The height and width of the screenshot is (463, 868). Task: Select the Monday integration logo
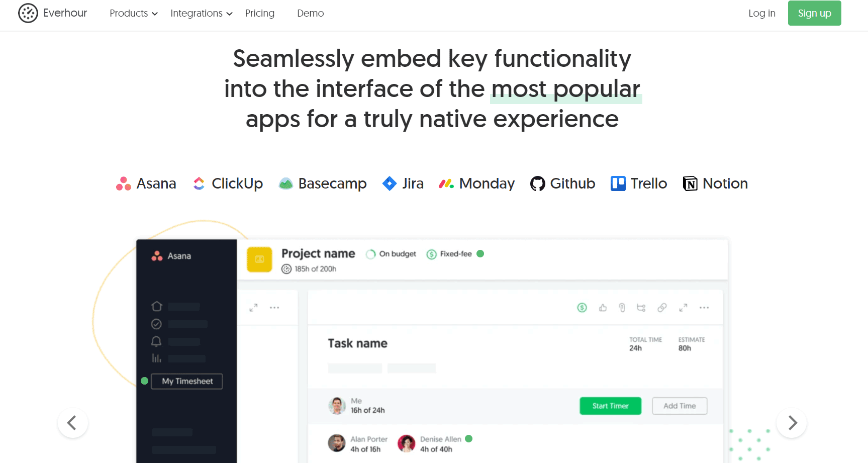[x=446, y=184]
